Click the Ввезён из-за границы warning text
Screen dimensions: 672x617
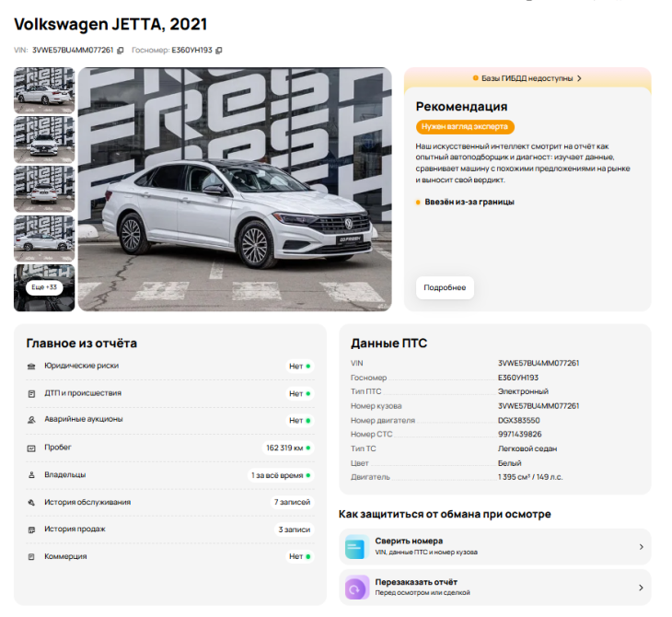tap(469, 202)
